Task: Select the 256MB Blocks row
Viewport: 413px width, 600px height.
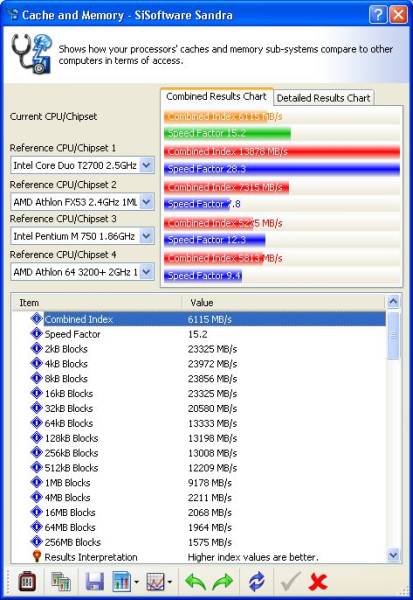Action: tap(199, 542)
